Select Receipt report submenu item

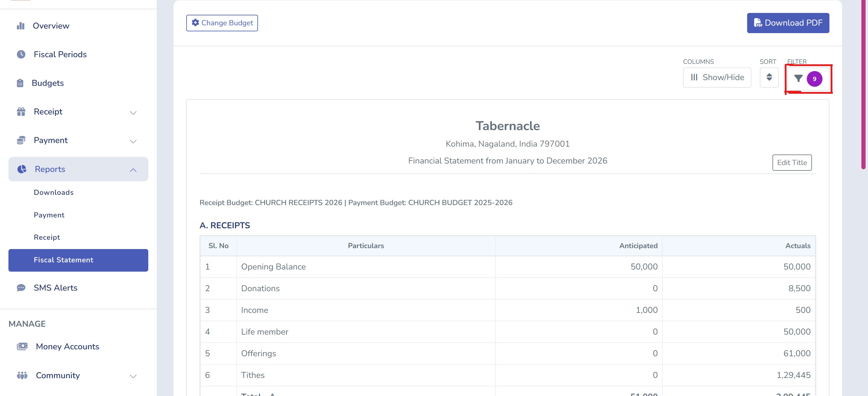click(x=47, y=237)
